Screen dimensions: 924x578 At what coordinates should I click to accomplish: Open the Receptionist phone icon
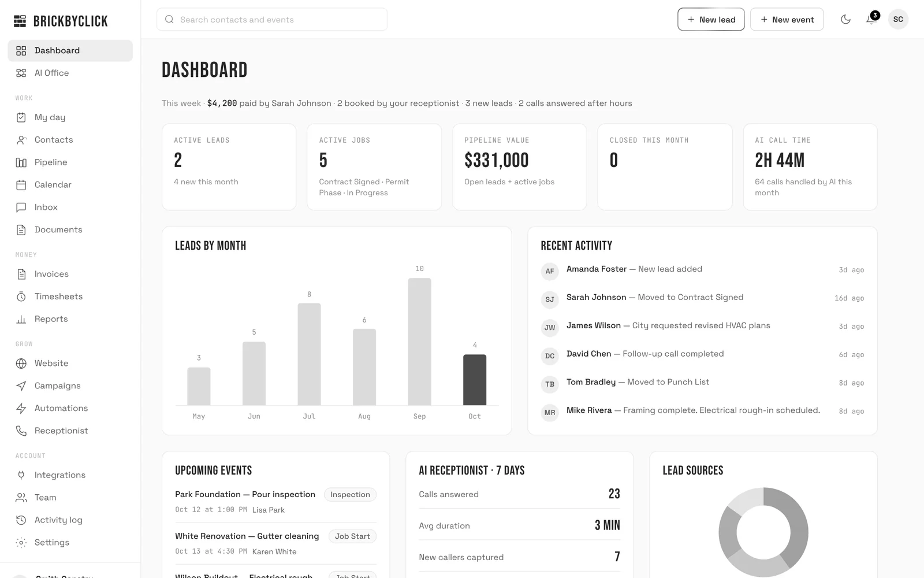coord(21,431)
